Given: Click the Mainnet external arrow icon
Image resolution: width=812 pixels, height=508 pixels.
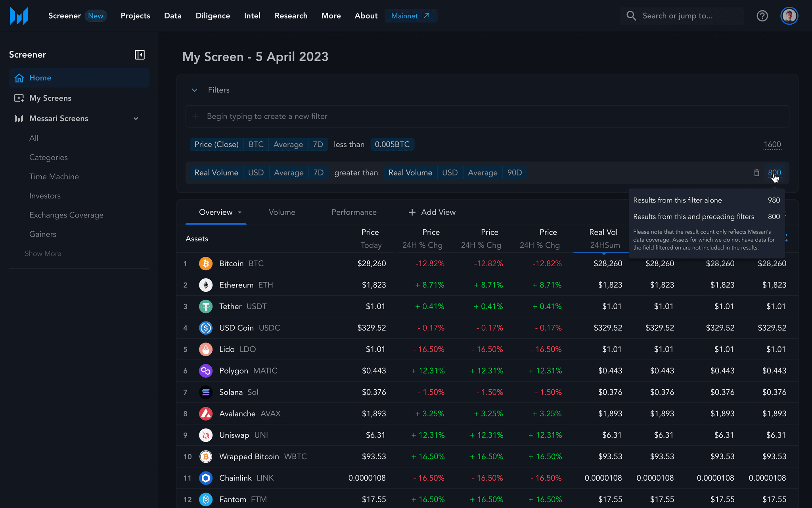Looking at the screenshot, I should point(427,16).
